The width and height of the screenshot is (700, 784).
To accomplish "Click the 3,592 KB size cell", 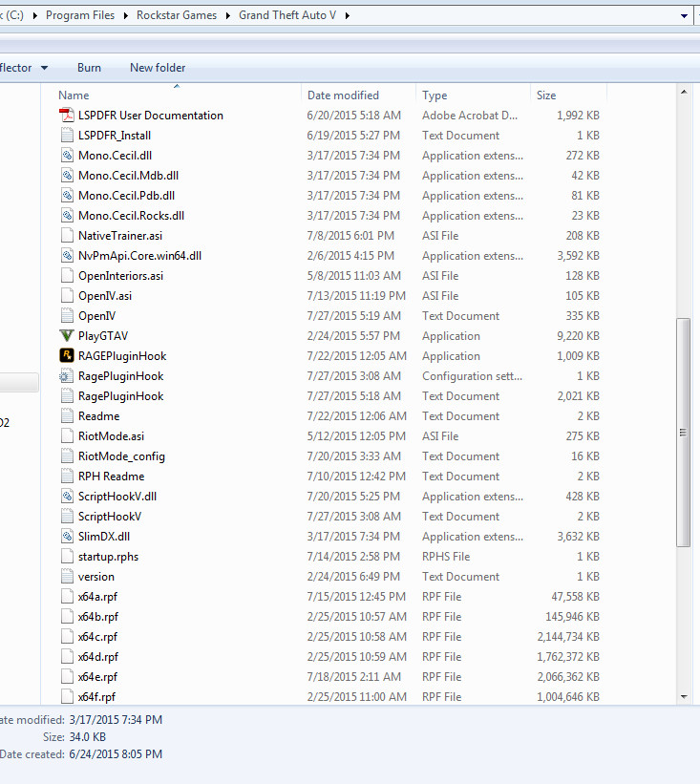I will (578, 256).
